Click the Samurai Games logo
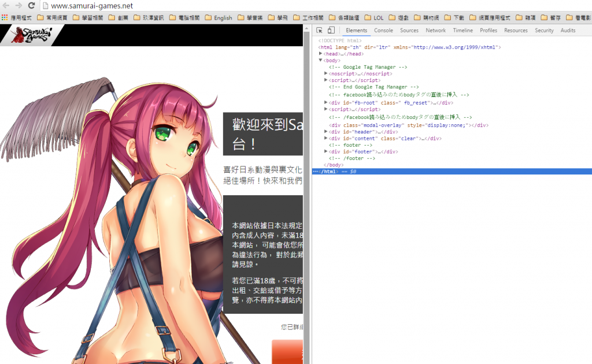Image resolution: width=592 pixels, height=364 pixels. click(x=31, y=35)
